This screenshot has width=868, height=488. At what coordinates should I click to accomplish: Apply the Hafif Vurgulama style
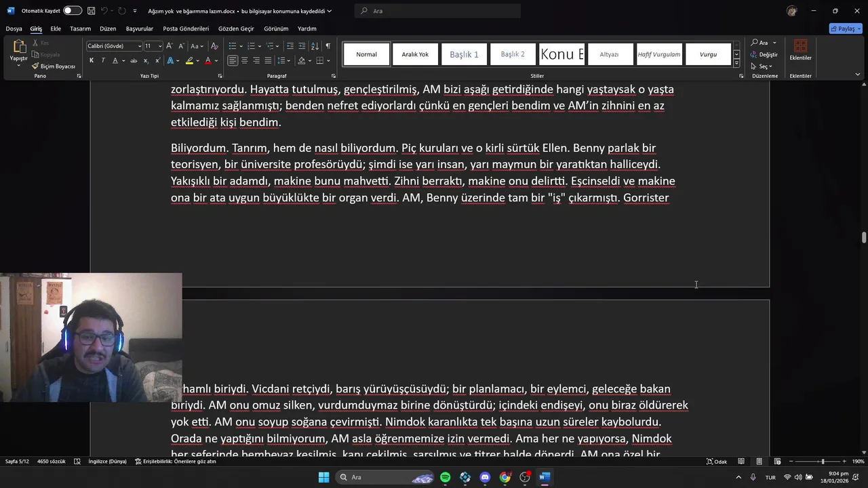pyautogui.click(x=659, y=54)
